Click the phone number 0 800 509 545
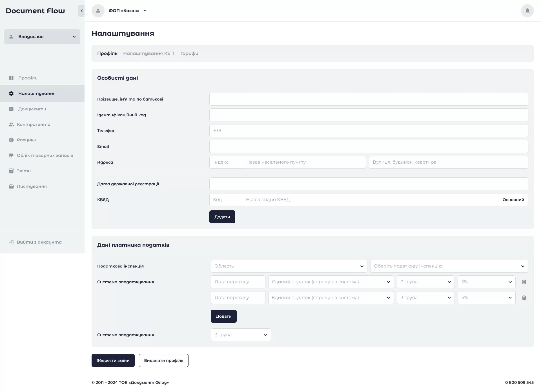Screen dimensions: 541x392 (x=519, y=382)
